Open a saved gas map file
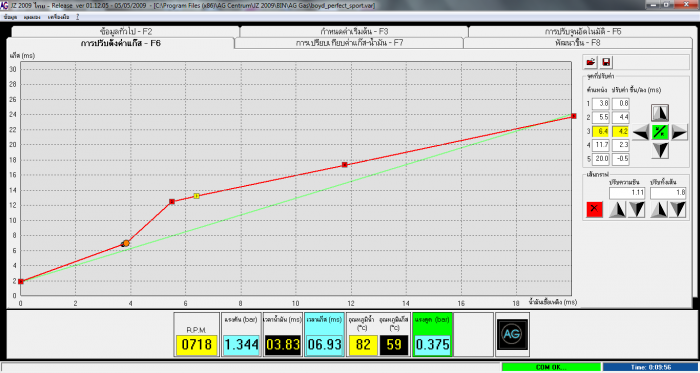 [591, 62]
